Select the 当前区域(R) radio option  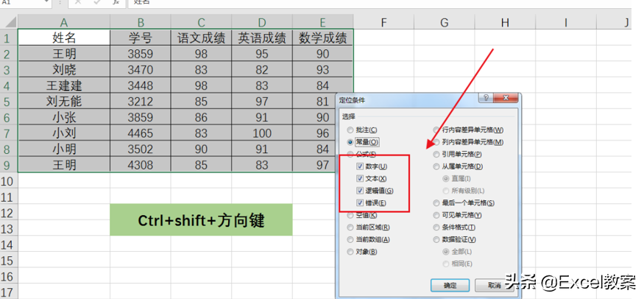[x=369, y=227]
